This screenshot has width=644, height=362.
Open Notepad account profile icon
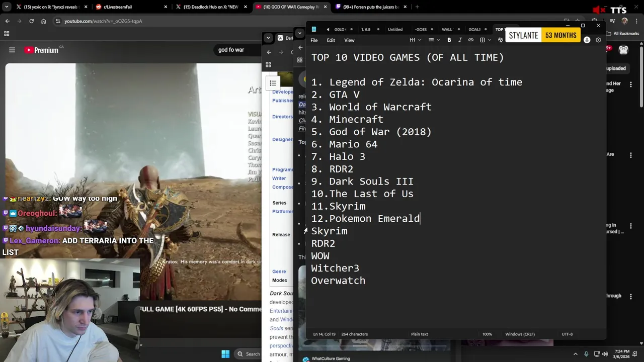[x=587, y=40]
